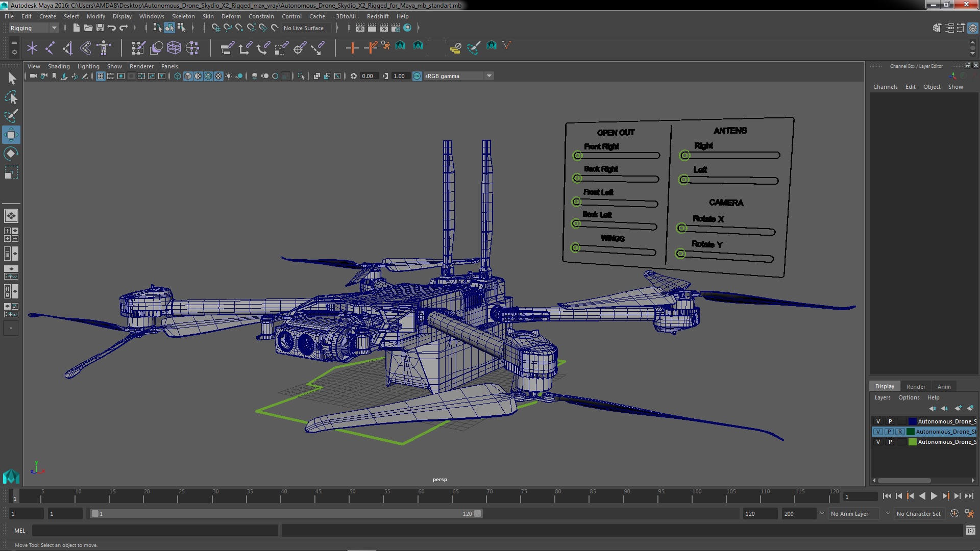Image resolution: width=980 pixels, height=551 pixels.
Task: Click the Save Scene floppy icon
Action: (x=100, y=28)
